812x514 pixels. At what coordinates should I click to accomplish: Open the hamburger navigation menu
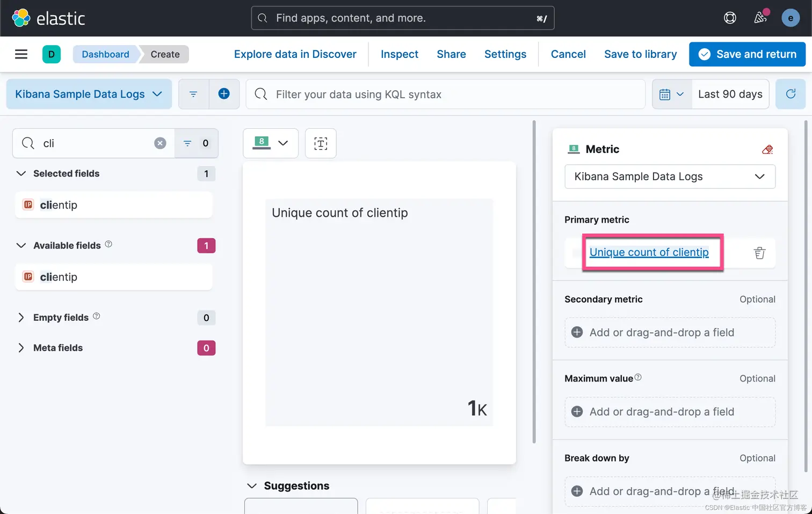[21, 54]
